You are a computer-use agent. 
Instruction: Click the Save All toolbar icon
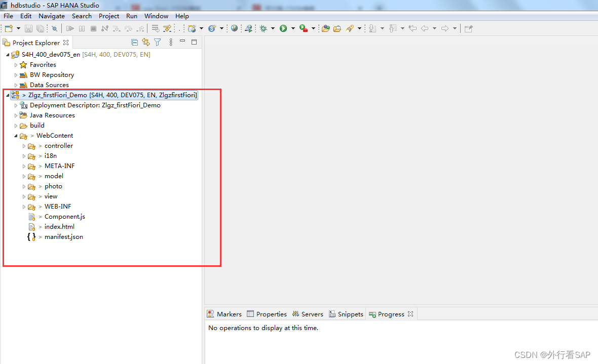coord(40,28)
